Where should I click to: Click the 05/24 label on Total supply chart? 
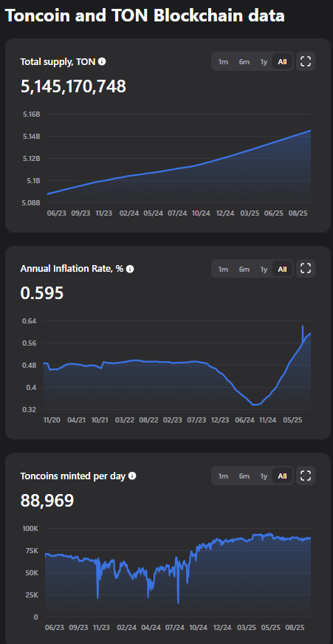pos(153,213)
